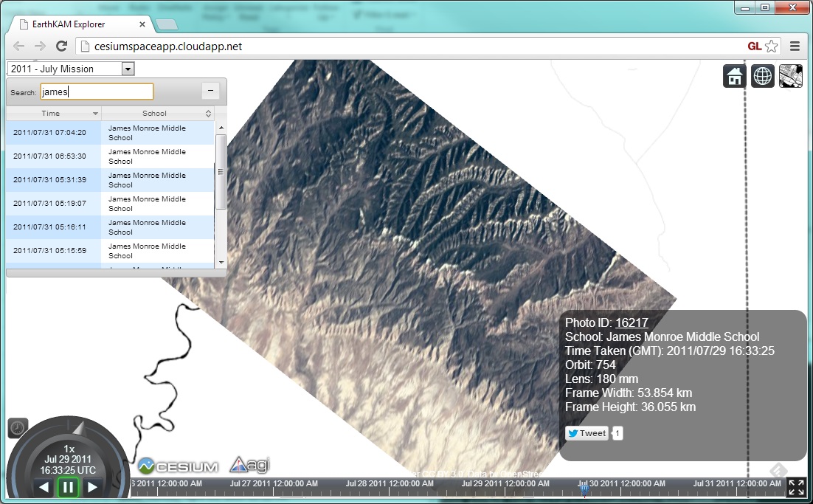Select the row 2011/07/31 05:16:11
The height and width of the screenshot is (504, 813).
click(x=110, y=227)
